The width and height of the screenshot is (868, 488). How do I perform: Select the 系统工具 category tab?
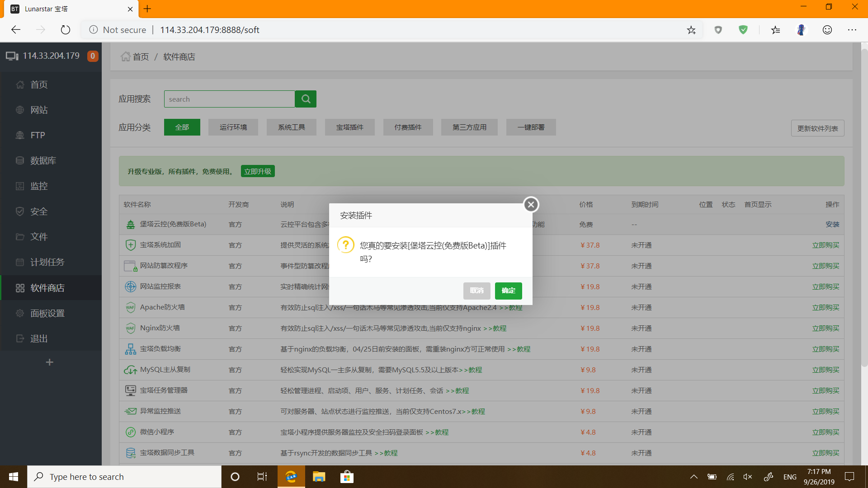coord(292,127)
